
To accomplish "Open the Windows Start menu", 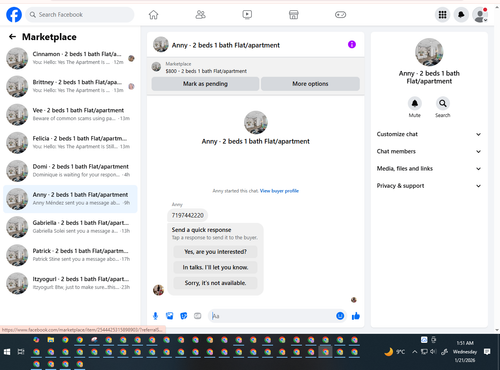I will point(7,352).
